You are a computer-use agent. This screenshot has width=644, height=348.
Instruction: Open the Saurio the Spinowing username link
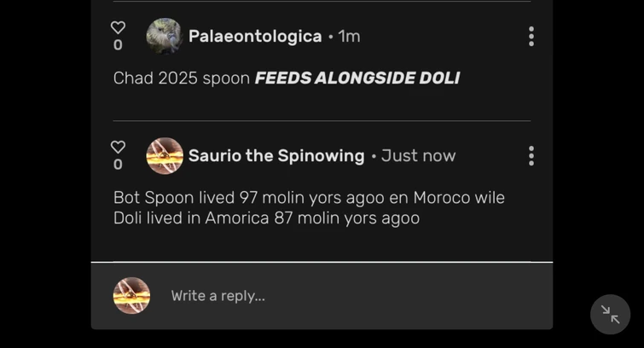coord(276,156)
